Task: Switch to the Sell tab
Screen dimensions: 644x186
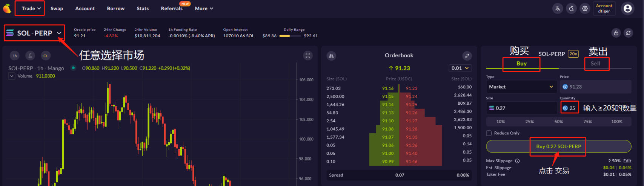Action: (595, 64)
